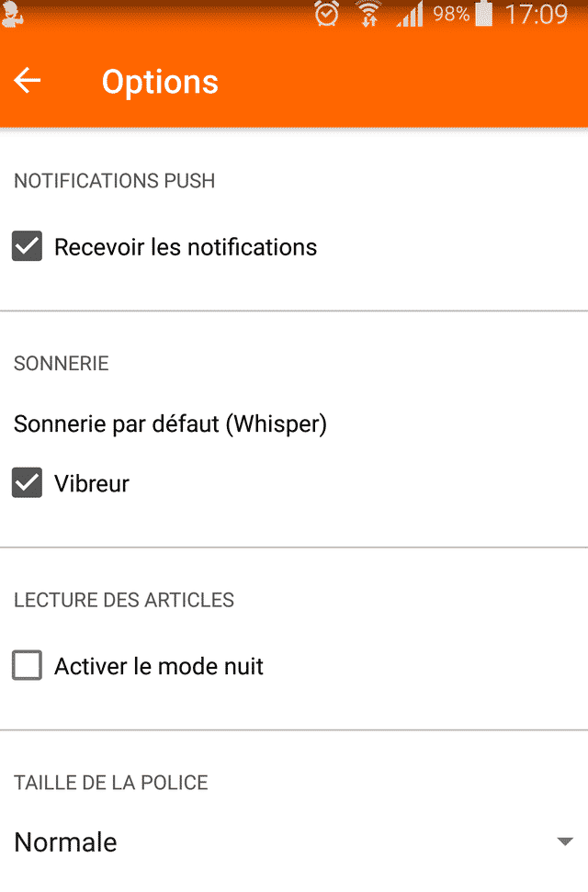Tap the Activer le mode nuit label
Screen dimensions: 588x892
159,666
